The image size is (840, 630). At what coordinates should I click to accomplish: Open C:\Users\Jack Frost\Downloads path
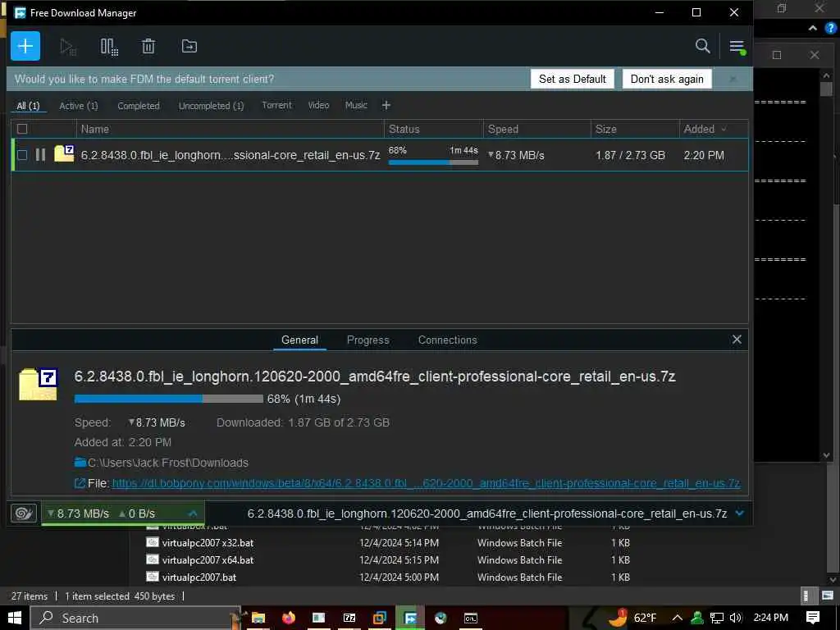point(167,463)
